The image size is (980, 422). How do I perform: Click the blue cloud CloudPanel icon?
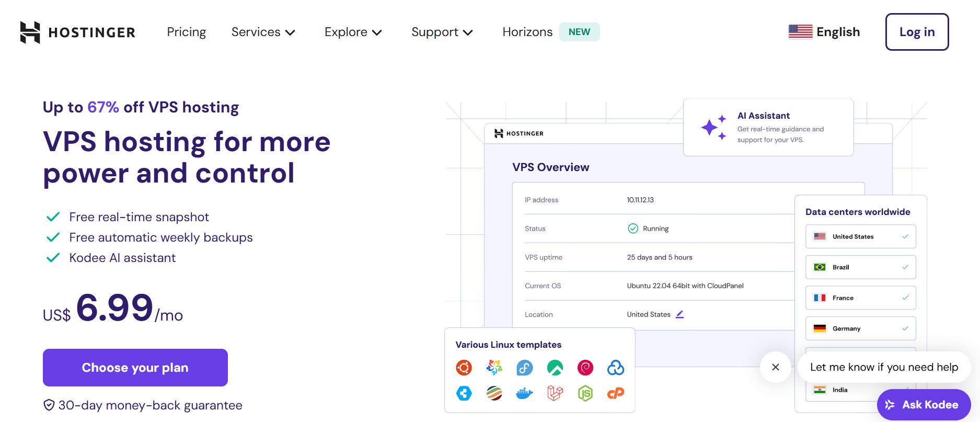tap(616, 368)
